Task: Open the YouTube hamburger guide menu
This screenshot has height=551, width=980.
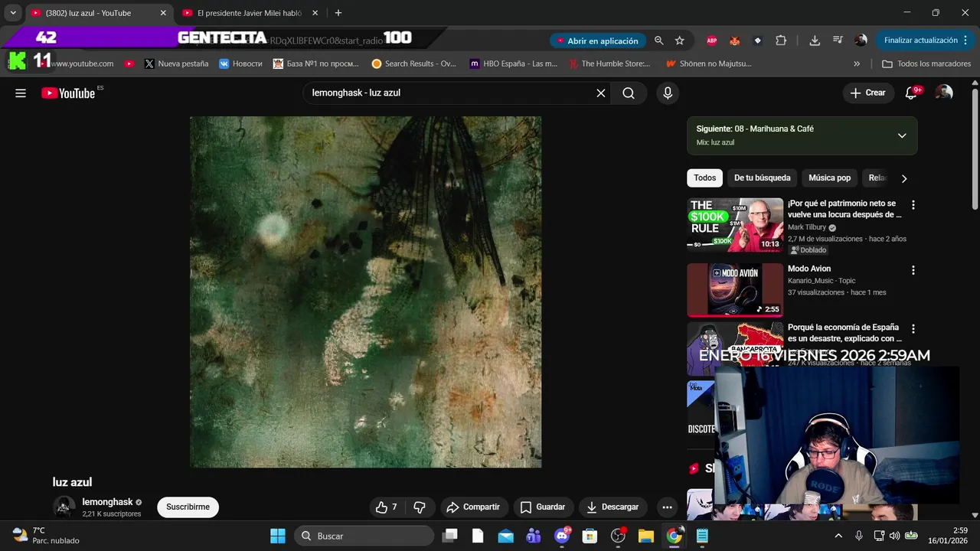Action: click(x=21, y=93)
